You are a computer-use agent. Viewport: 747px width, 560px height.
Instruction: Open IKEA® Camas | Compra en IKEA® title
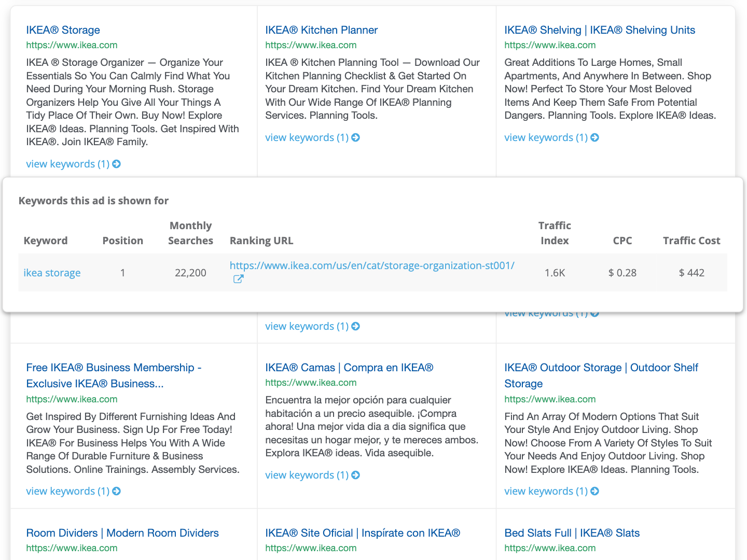click(x=349, y=368)
